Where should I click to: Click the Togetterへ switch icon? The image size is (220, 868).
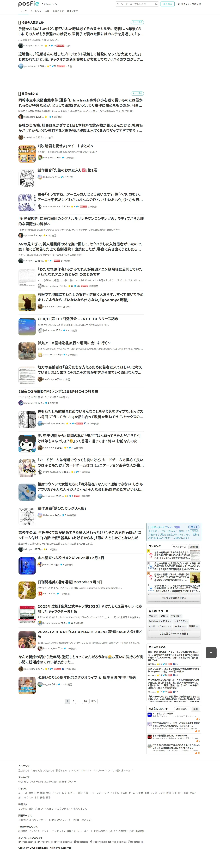[x=44, y=4]
